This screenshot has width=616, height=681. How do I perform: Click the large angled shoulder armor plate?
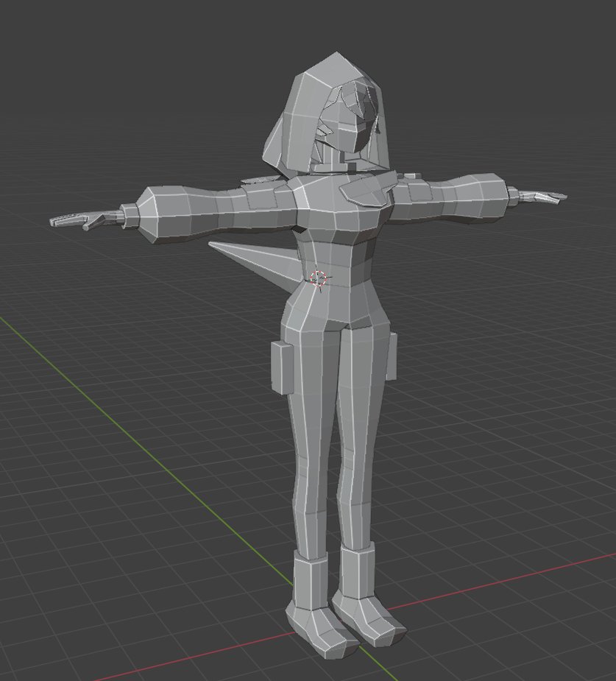tap(367, 190)
